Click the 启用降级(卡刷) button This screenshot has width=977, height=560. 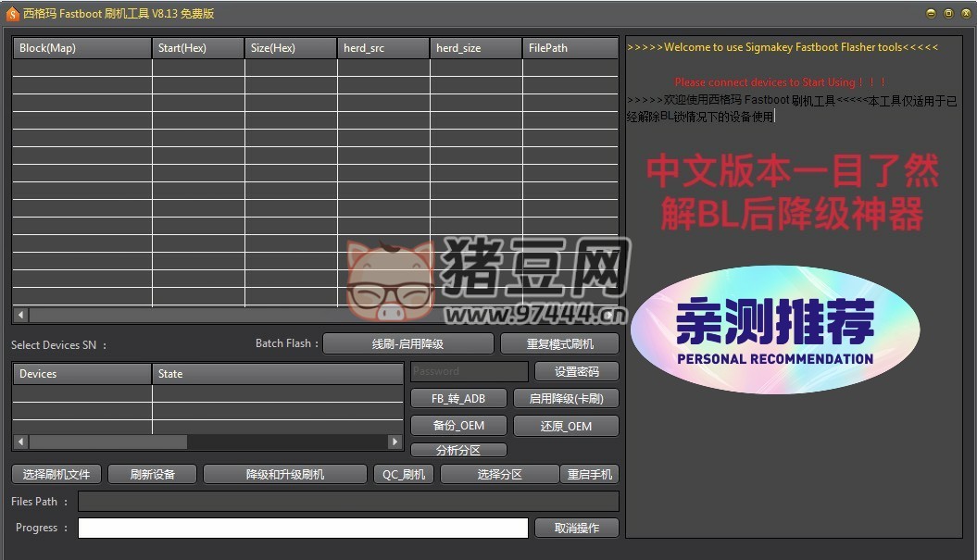coord(566,399)
